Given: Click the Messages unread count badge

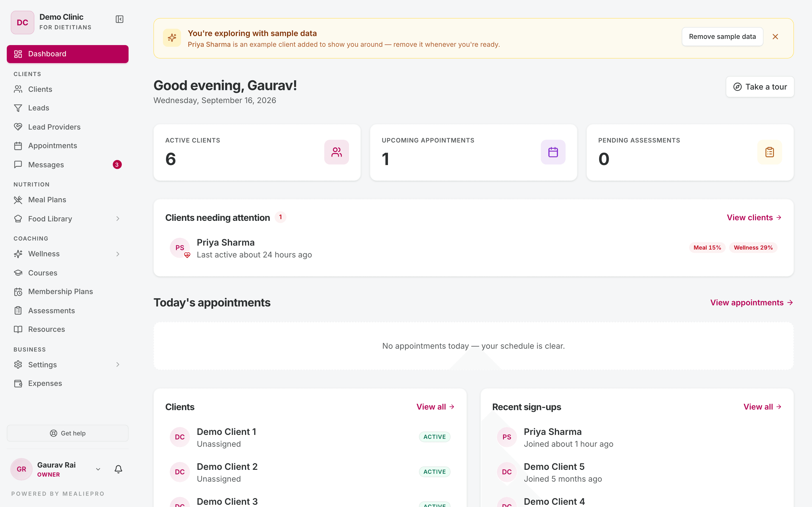Looking at the screenshot, I should pos(117,165).
